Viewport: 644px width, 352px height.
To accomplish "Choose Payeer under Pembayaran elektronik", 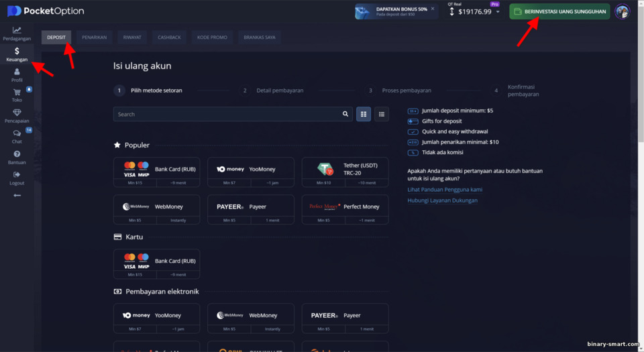I will [345, 318].
